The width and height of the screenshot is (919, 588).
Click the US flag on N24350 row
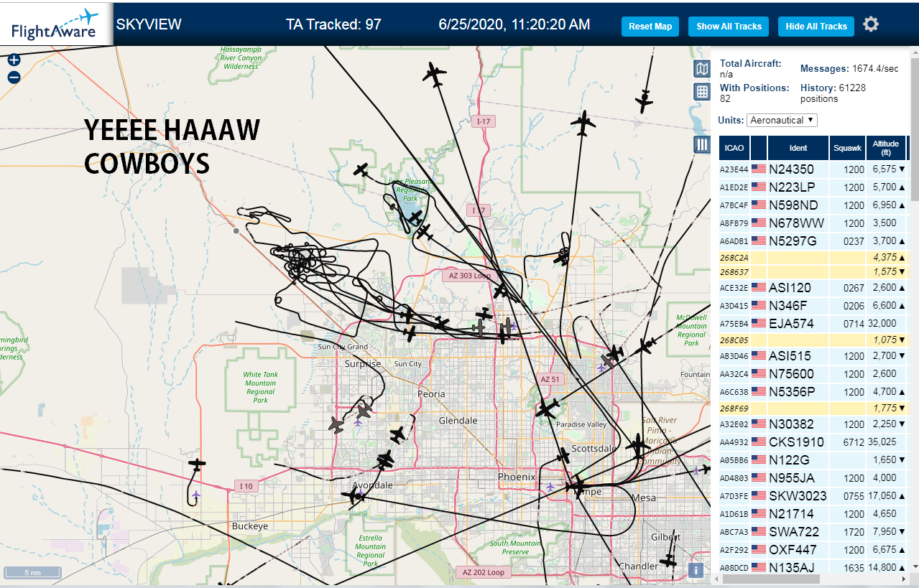pos(759,169)
